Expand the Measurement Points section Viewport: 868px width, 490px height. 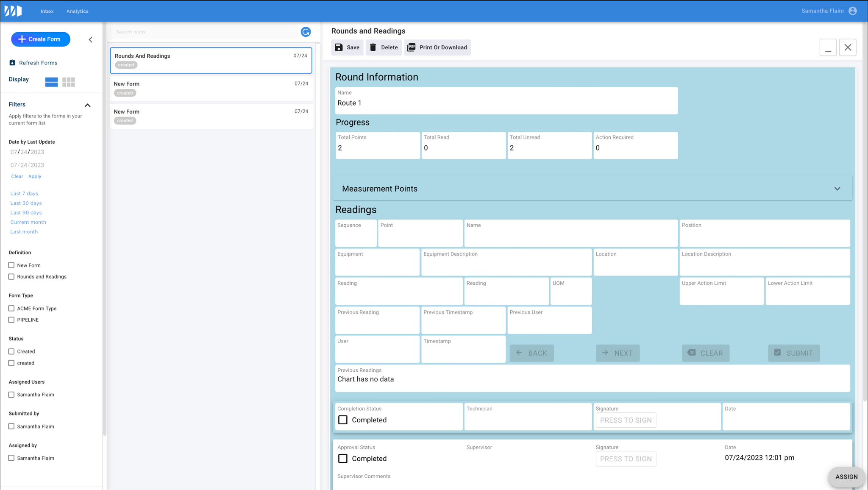837,189
